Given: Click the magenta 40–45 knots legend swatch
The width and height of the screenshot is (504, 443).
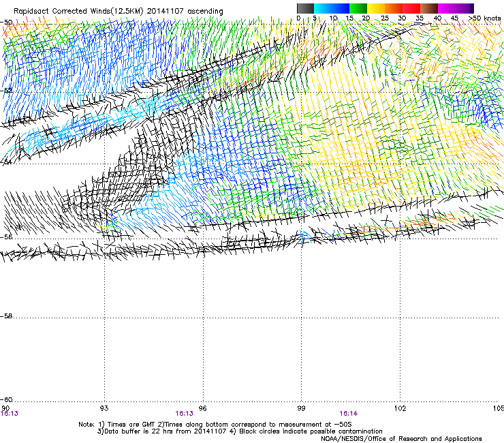Looking at the screenshot, I should [x=447, y=8].
